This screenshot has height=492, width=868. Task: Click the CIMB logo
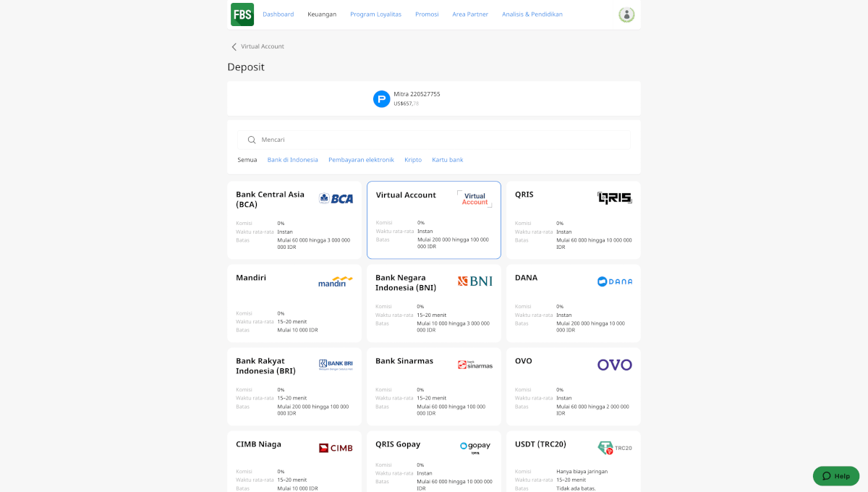pos(336,448)
